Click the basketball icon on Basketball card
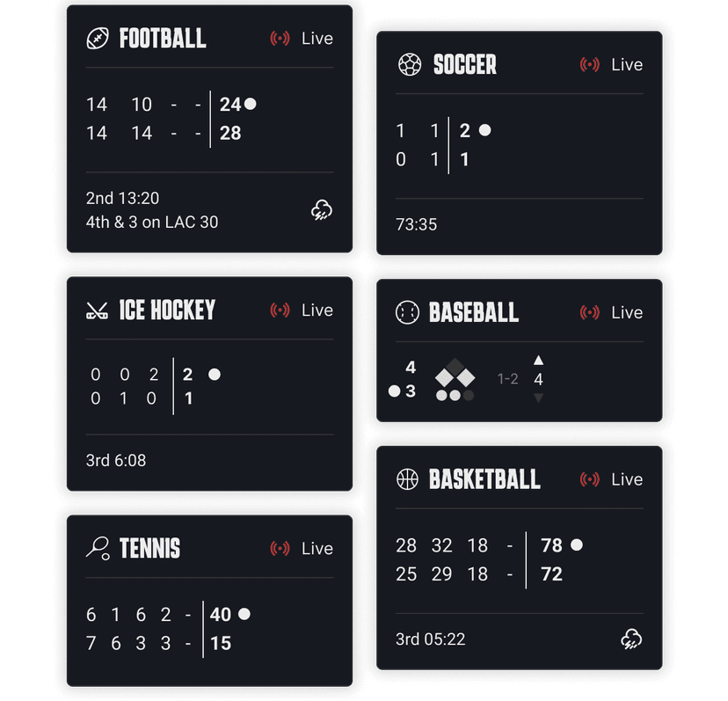The height and width of the screenshot is (701, 728). tap(406, 479)
